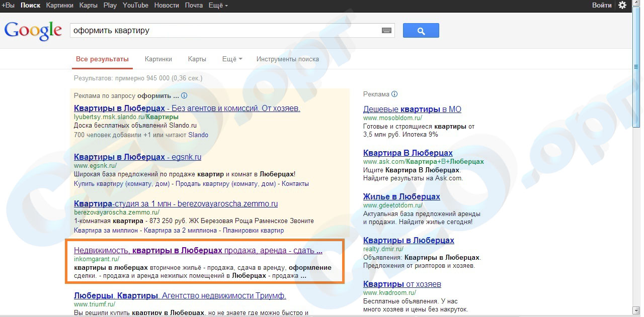Switch to the Карты results tab
This screenshot has height=317, width=644.
click(197, 59)
